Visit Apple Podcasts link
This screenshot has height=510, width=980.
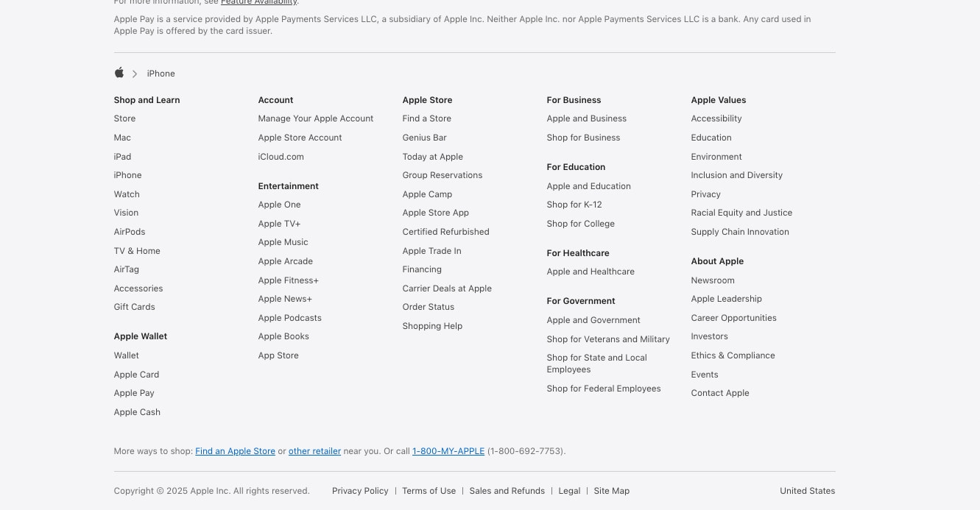[289, 318]
